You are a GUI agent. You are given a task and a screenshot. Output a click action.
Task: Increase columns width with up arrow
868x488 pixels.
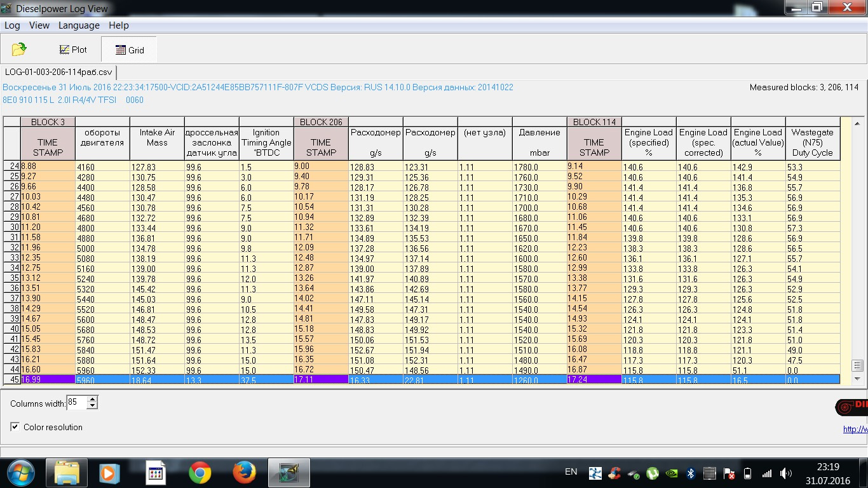(93, 400)
